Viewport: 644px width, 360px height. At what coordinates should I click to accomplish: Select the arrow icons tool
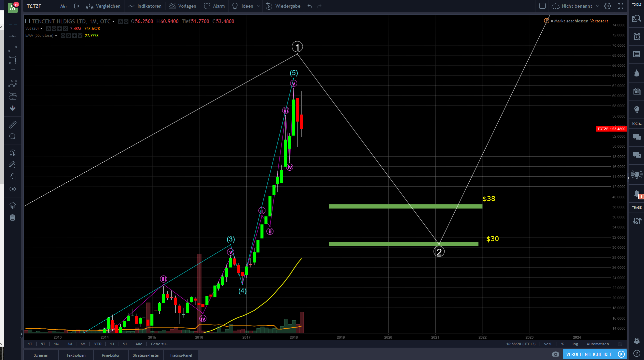click(x=13, y=108)
